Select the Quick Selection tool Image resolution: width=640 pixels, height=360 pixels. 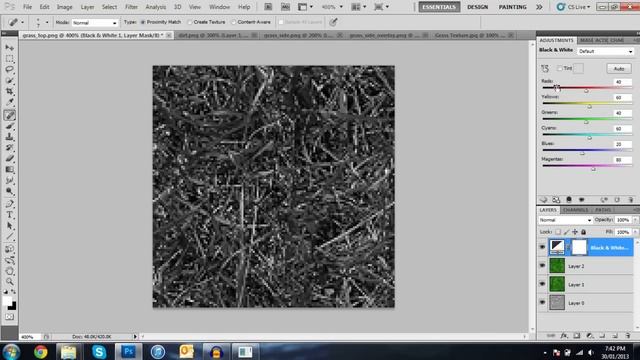pos(9,81)
